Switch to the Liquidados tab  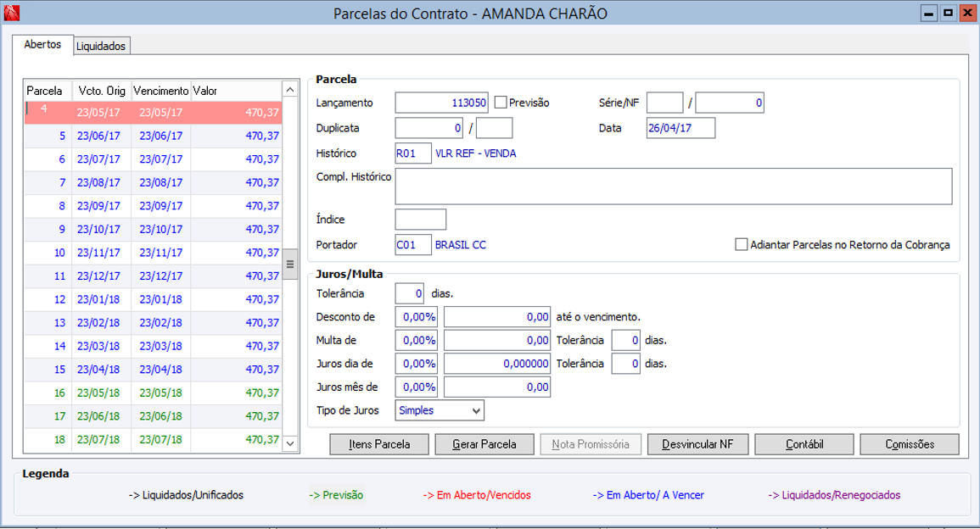pos(101,47)
